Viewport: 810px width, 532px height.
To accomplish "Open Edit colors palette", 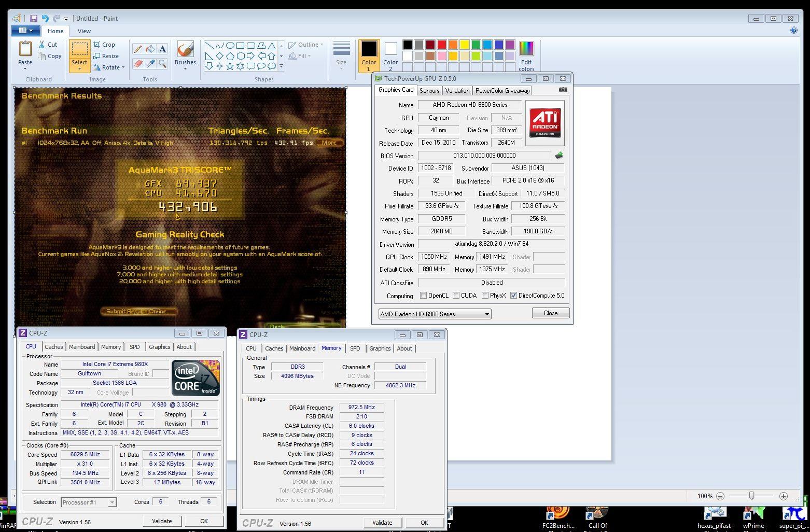I will coord(526,56).
